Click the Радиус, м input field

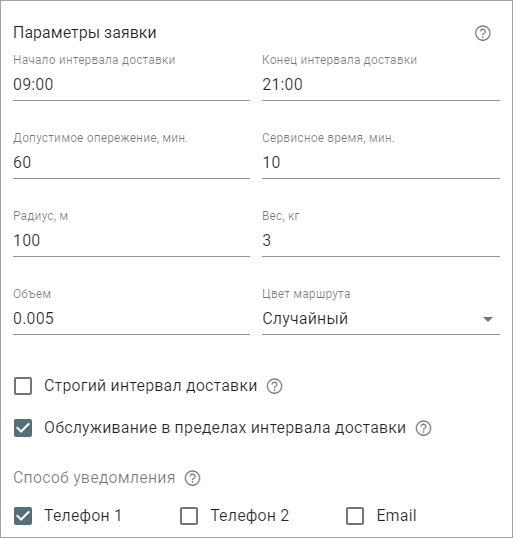131,240
